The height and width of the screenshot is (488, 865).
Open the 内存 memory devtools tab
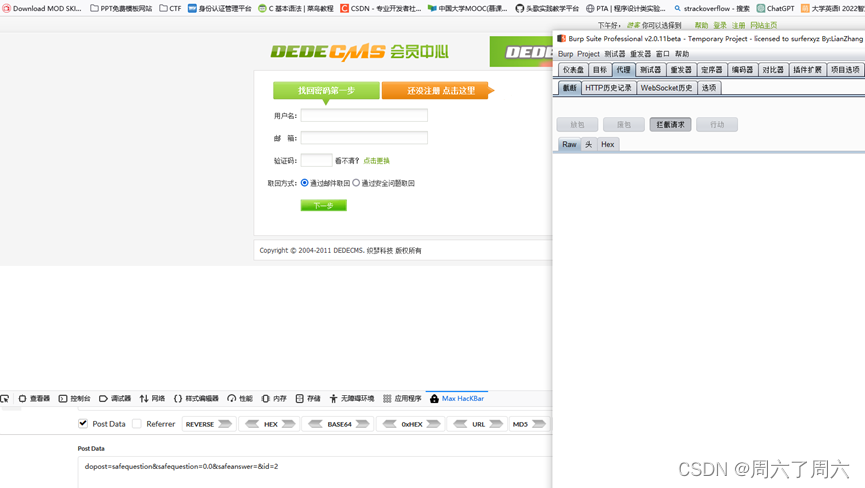274,398
